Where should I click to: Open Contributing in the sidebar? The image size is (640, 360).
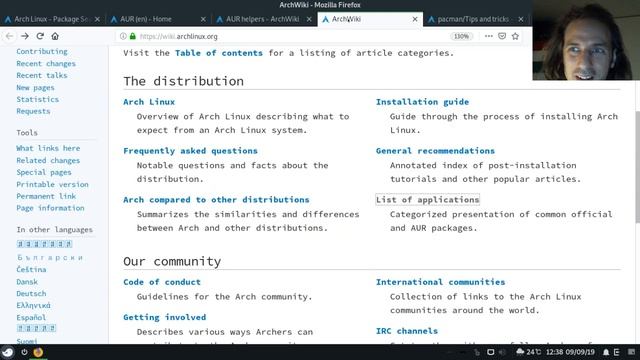[x=42, y=51]
